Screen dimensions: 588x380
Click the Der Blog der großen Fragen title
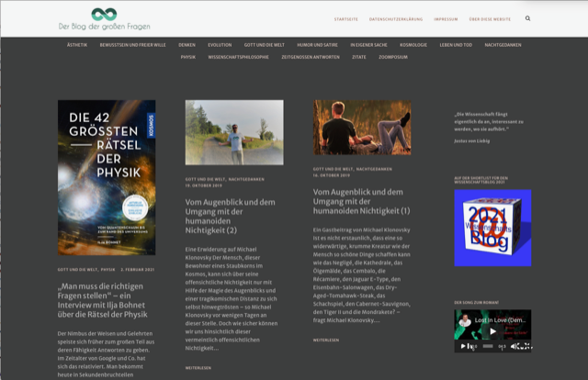click(x=104, y=27)
